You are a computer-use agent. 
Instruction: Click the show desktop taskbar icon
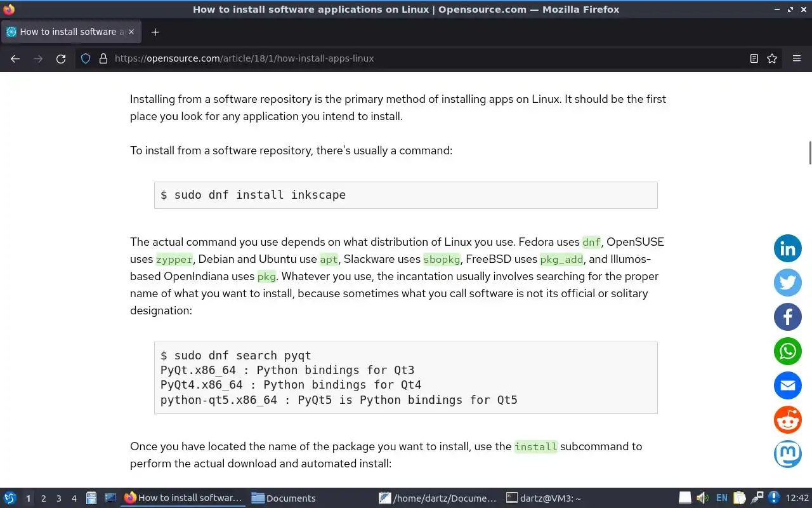coord(110,498)
